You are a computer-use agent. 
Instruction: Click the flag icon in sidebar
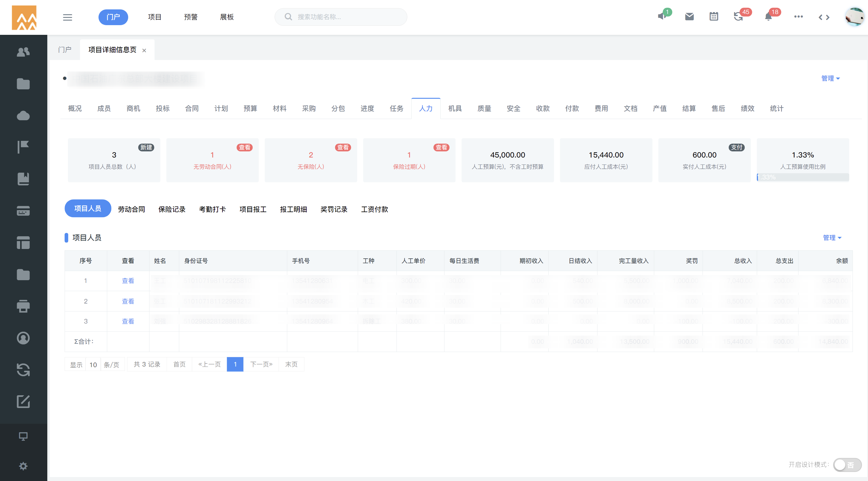(23, 147)
